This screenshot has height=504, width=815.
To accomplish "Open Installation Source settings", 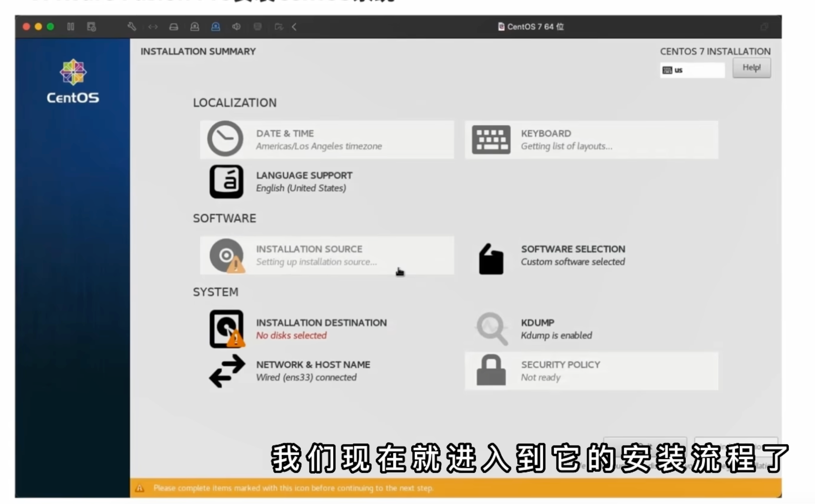I will click(327, 256).
